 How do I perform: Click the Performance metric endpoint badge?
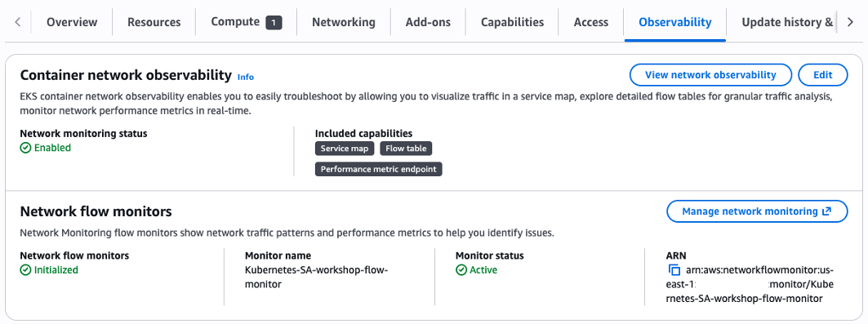[379, 169]
